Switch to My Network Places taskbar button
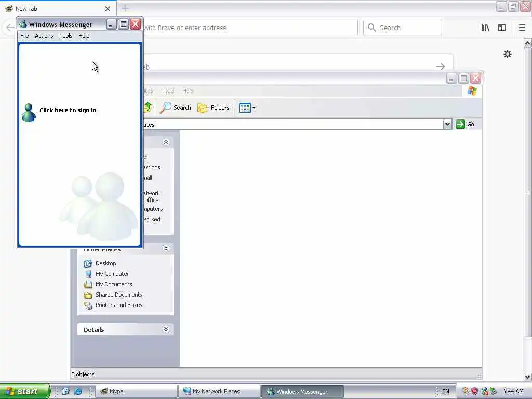Image resolution: width=532 pixels, height=399 pixels. pyautogui.click(x=220, y=391)
